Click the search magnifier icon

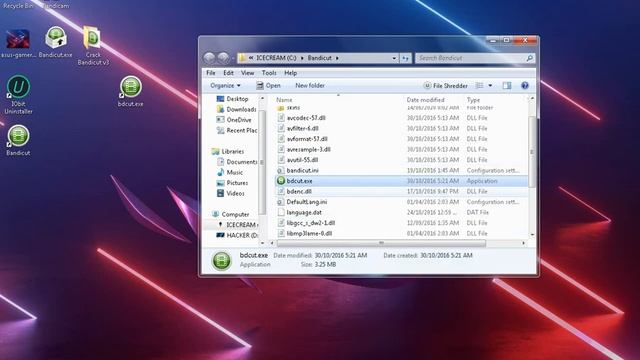pos(529,58)
